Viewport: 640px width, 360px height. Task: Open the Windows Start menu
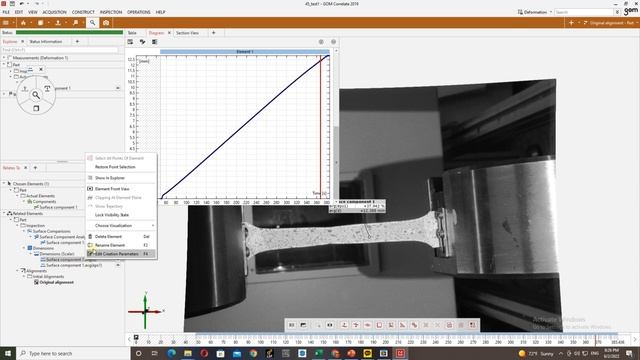pos(8,353)
